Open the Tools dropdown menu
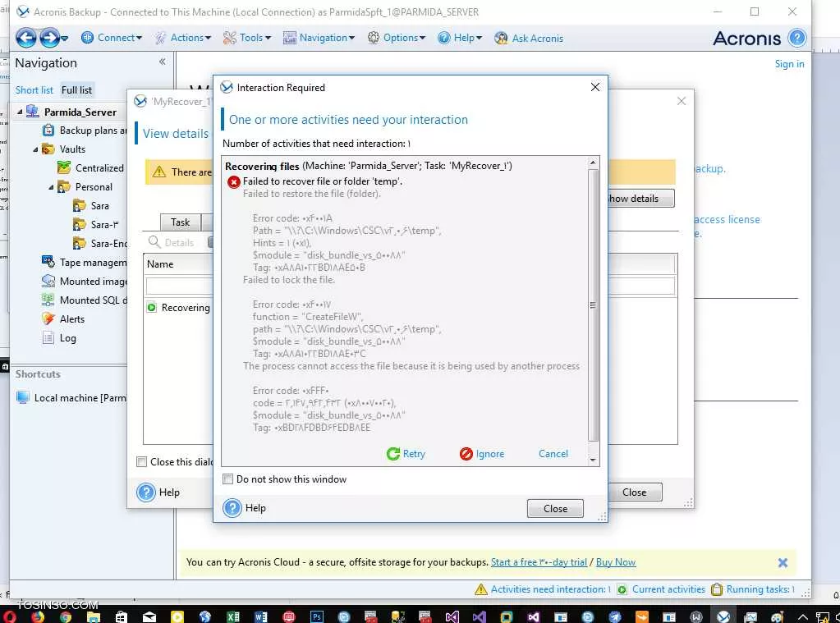Viewport: 840px width, 623px height. tap(247, 38)
